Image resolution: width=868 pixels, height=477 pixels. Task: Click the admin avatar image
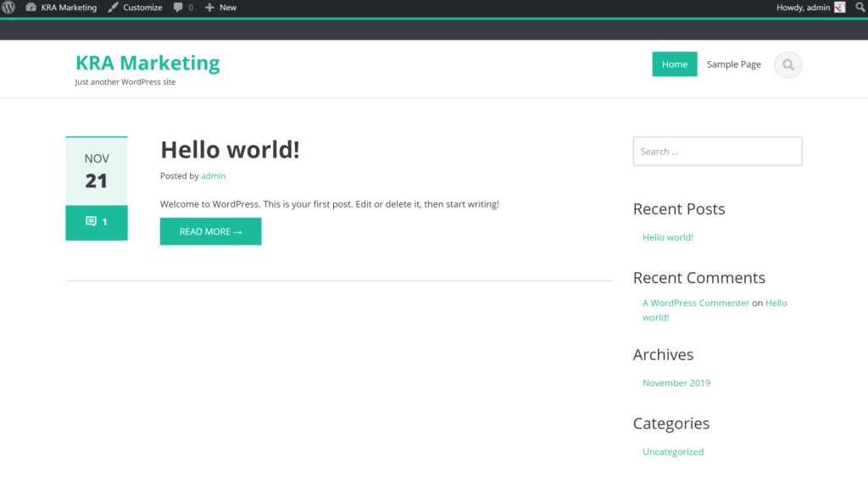[840, 7]
